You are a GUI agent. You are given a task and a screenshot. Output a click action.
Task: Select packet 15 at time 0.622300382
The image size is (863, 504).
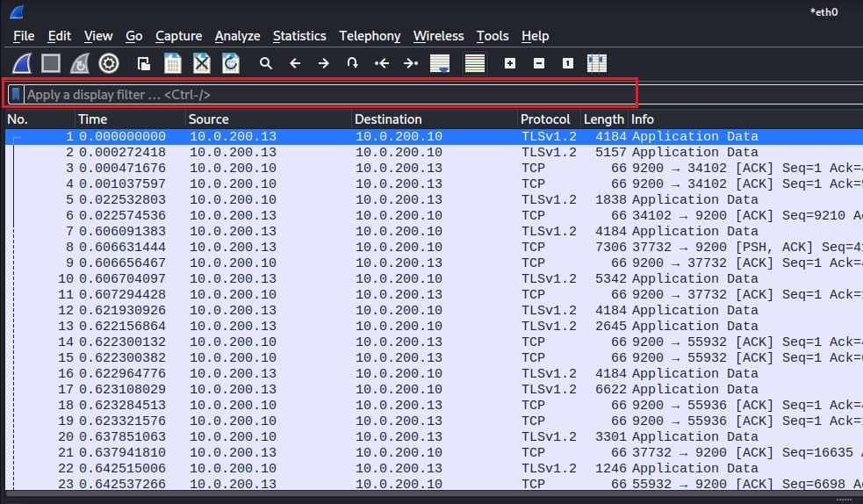click(435, 357)
